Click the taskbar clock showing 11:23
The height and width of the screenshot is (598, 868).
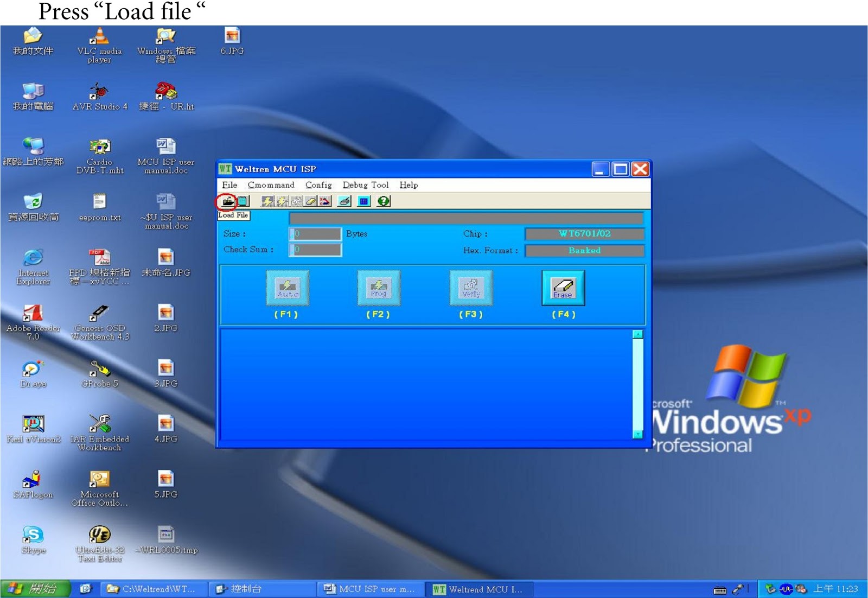point(835,589)
